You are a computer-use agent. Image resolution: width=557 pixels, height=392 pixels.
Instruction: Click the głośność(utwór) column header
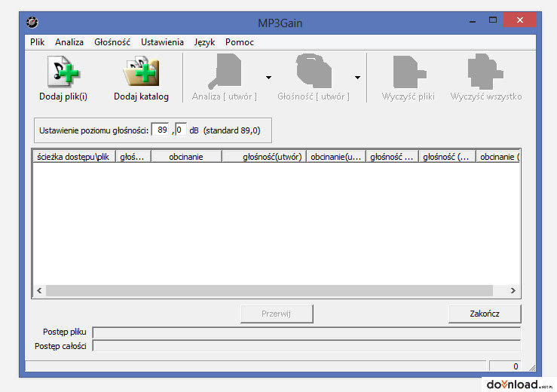click(264, 157)
